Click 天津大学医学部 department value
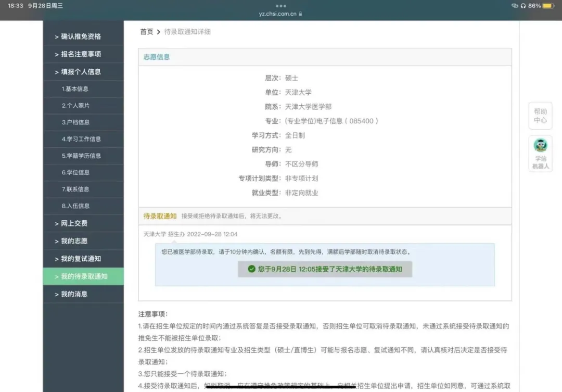Screen dimensions: 562x392 308,107
